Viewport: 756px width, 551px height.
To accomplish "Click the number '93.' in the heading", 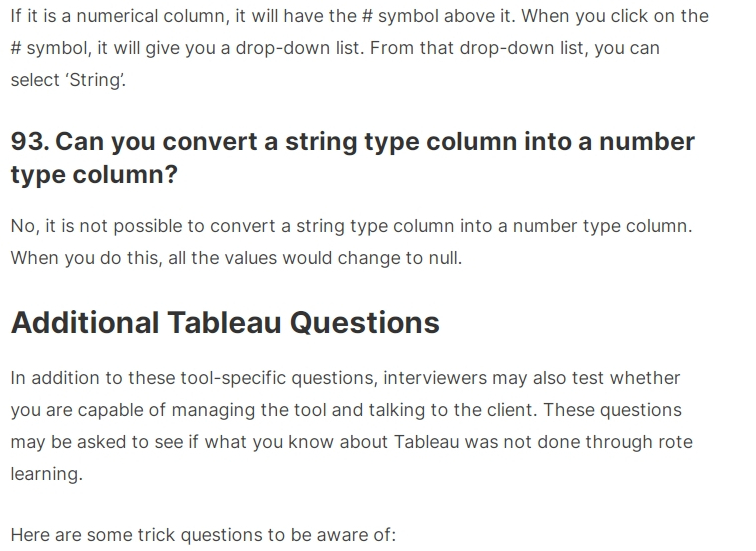I will 30,141.
